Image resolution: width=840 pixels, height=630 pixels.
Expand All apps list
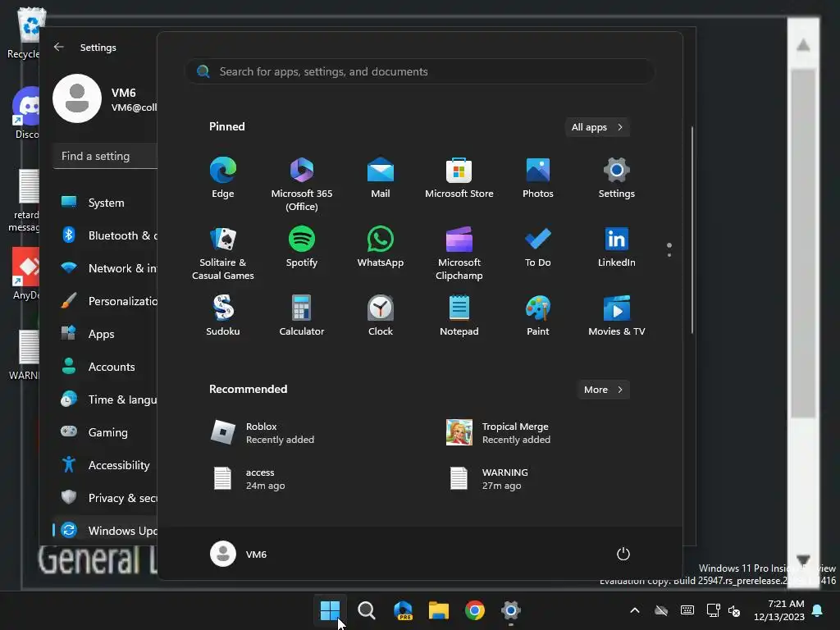(597, 127)
